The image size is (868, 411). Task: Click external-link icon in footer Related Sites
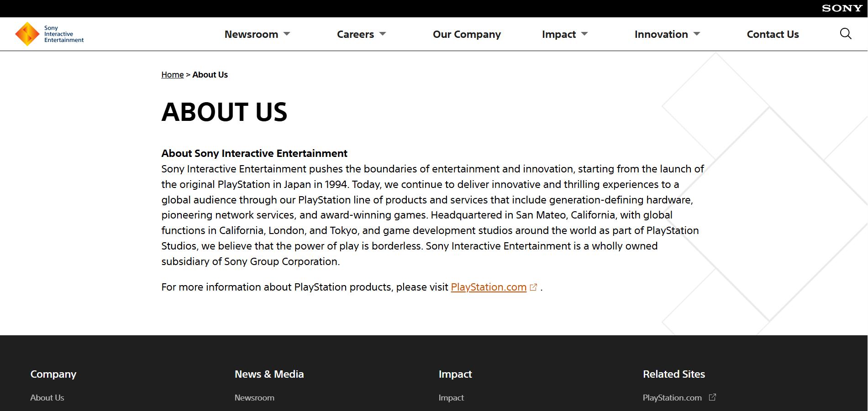click(712, 397)
